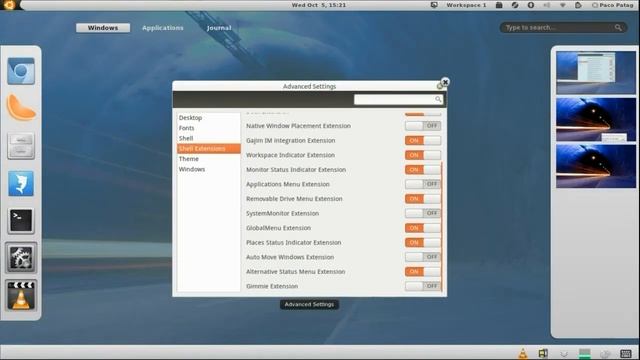The image size is (640, 360).
Task: Click the extensions list scrollbar
Action: click(442, 227)
